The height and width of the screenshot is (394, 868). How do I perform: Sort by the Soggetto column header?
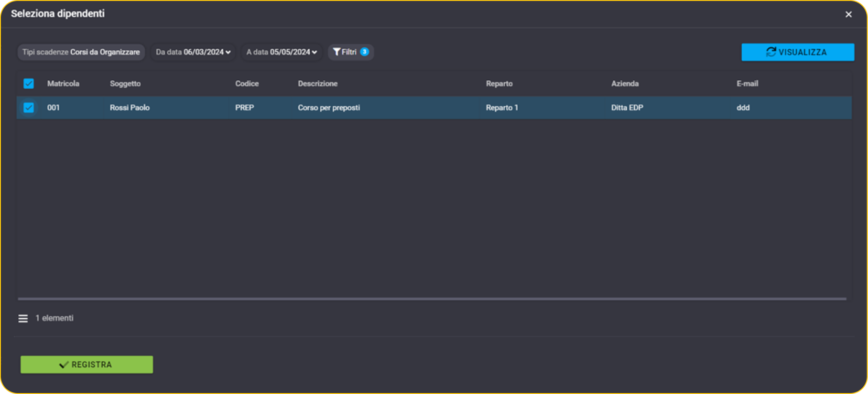click(125, 84)
